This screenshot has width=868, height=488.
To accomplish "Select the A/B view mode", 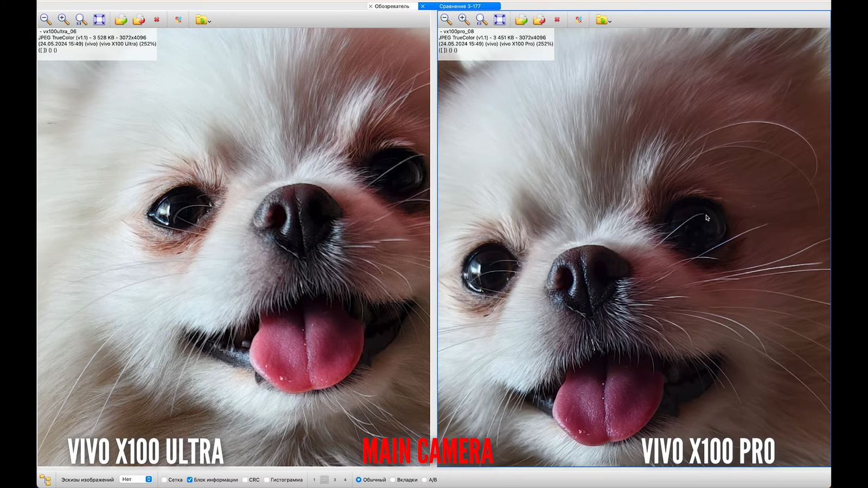I will tap(425, 480).
